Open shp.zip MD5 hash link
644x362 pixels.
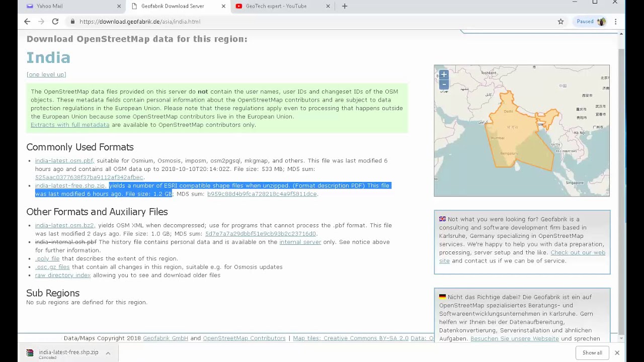coord(262,194)
